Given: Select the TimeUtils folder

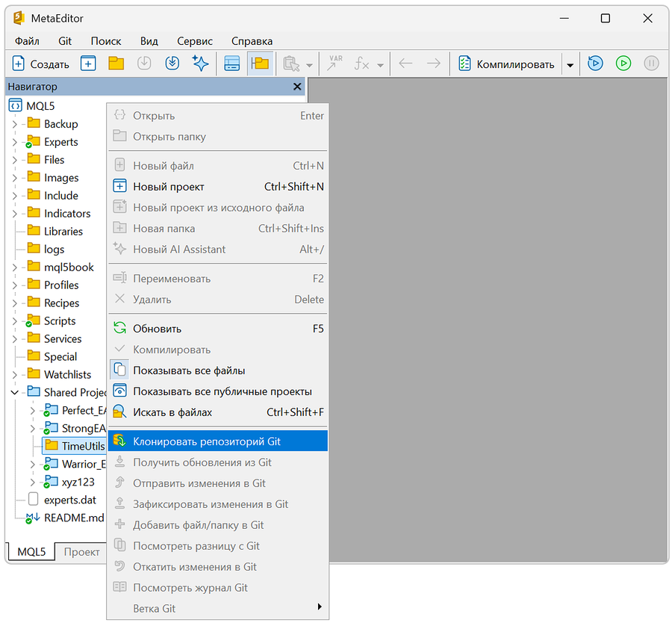Looking at the screenshot, I should 74,446.
